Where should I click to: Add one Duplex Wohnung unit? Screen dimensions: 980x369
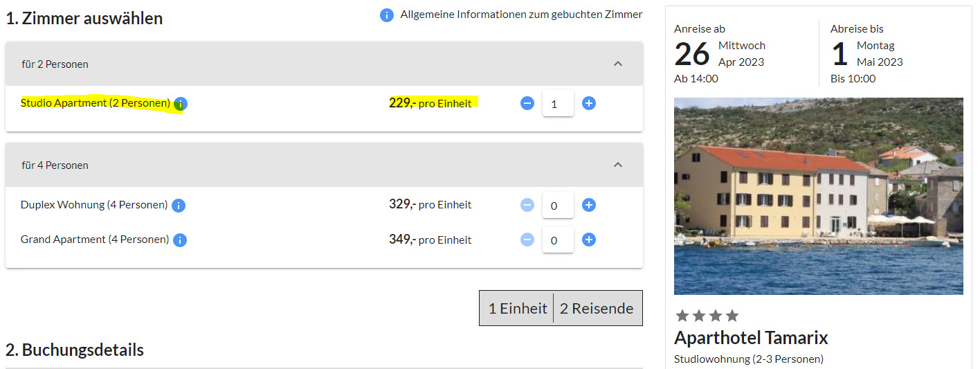[x=589, y=205]
